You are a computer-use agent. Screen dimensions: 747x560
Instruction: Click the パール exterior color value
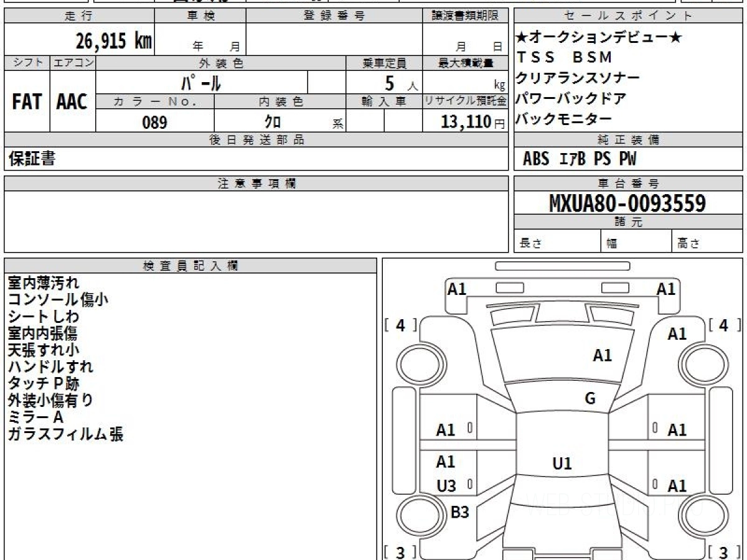click(x=201, y=82)
